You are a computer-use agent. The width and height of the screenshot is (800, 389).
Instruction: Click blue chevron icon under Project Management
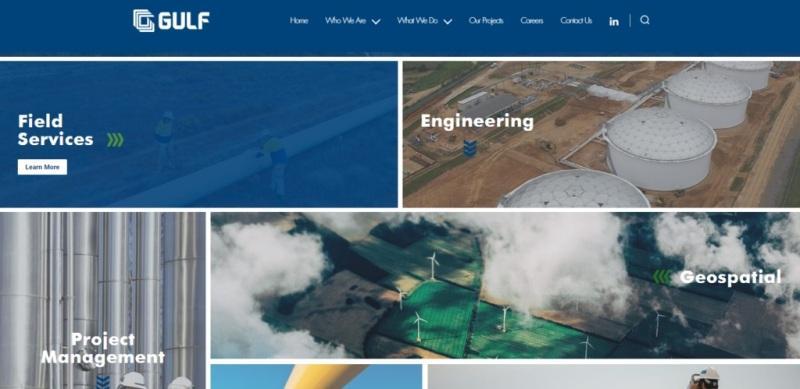(x=103, y=381)
